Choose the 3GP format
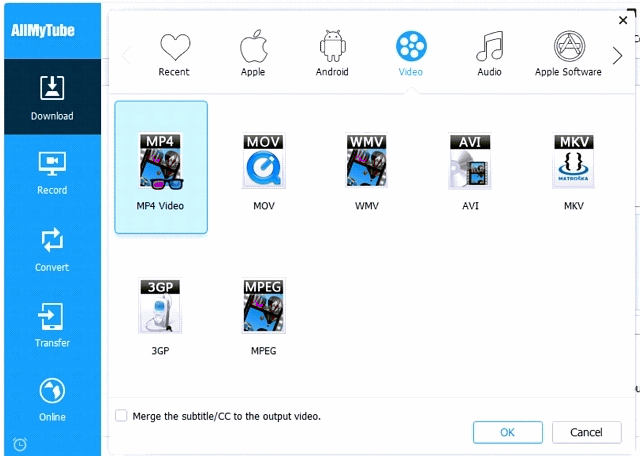 [x=160, y=317]
